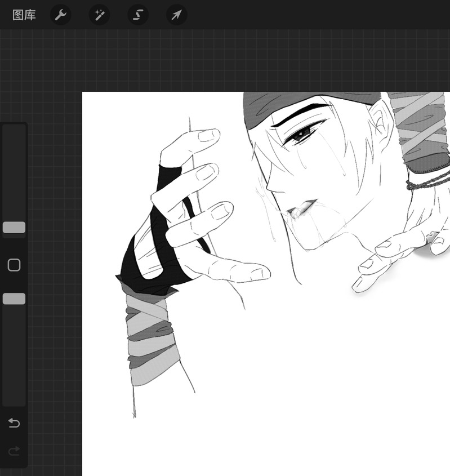Screen dimensions: 450x476
Task: Activate the Transform arrow tool
Action: tap(177, 15)
